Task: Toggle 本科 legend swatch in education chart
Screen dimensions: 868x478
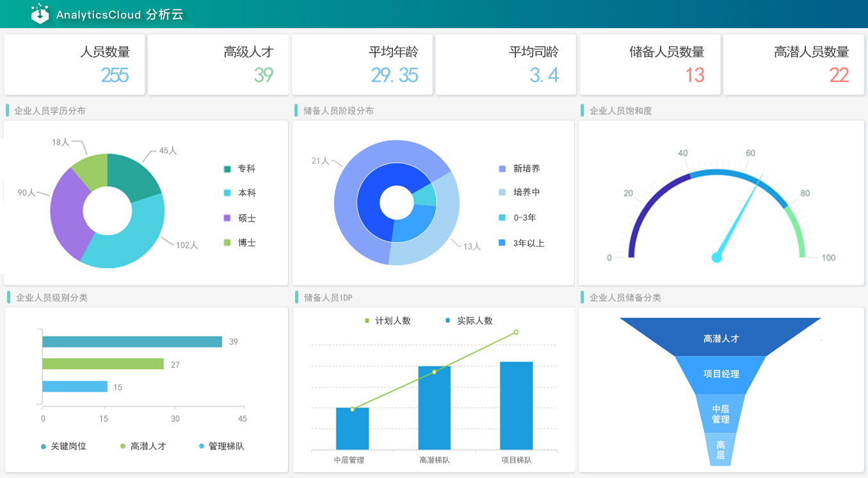Action: pyautogui.click(x=227, y=193)
